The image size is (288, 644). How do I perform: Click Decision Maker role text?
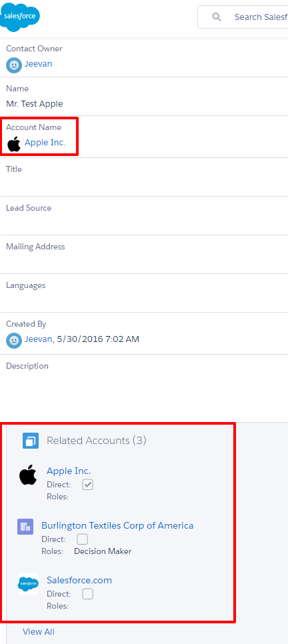click(103, 551)
